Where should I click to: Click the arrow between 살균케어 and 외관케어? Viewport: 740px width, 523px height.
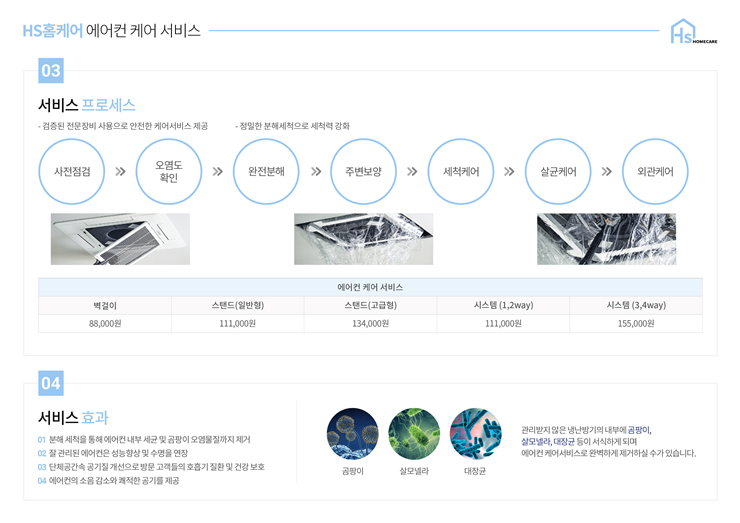tap(606, 171)
